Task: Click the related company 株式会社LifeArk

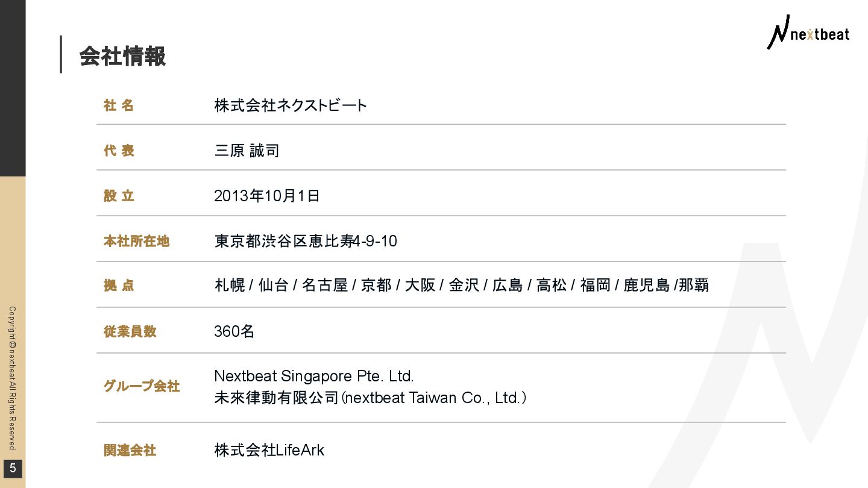Action: (269, 450)
